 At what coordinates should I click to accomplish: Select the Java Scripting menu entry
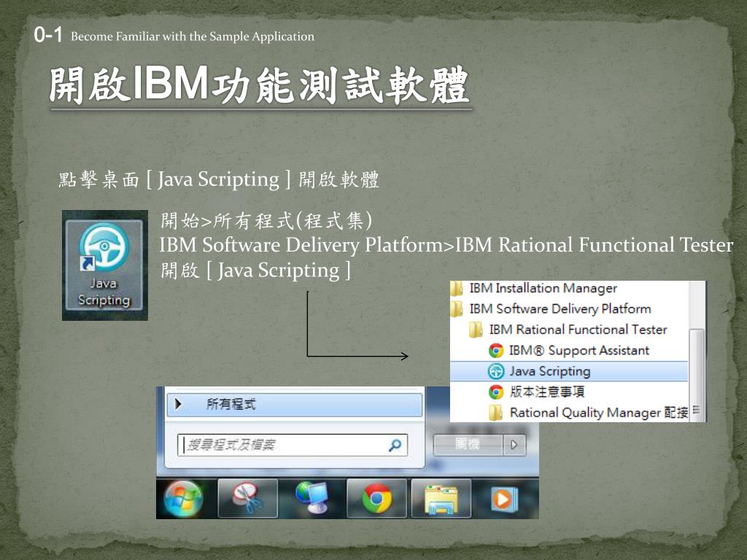pyautogui.click(x=569, y=371)
